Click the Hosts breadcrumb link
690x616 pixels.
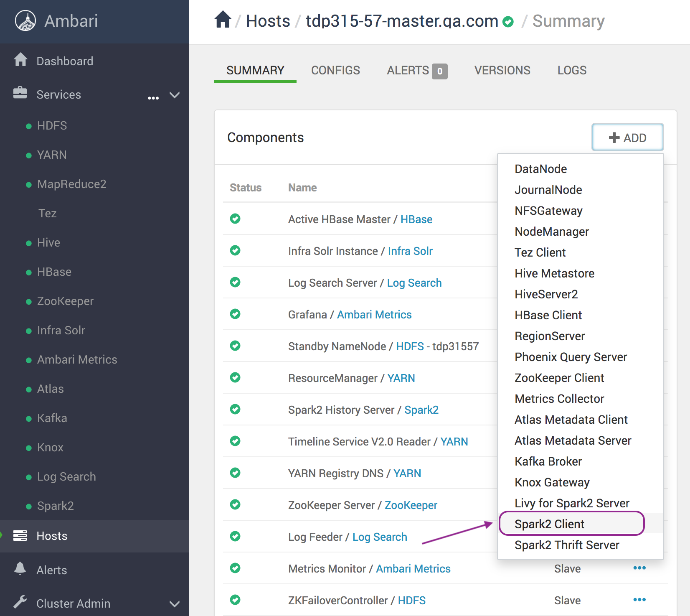pyautogui.click(x=268, y=21)
